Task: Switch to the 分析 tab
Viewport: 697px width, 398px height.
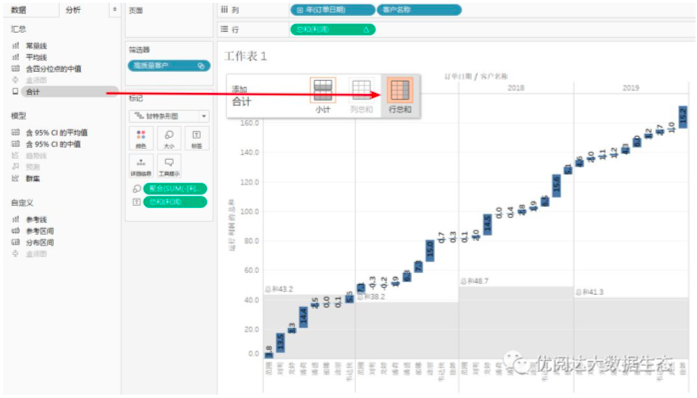Action: click(73, 10)
